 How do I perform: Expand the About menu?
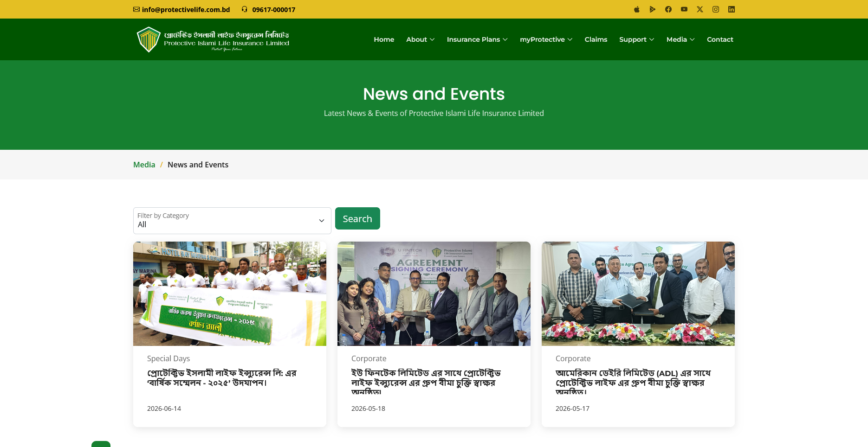tap(421, 39)
